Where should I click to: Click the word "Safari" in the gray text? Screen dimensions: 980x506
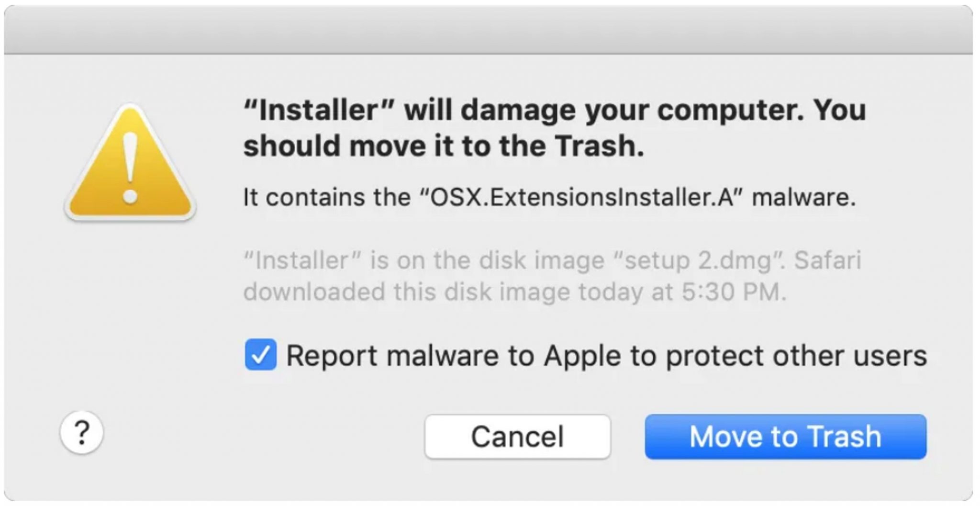click(x=827, y=261)
